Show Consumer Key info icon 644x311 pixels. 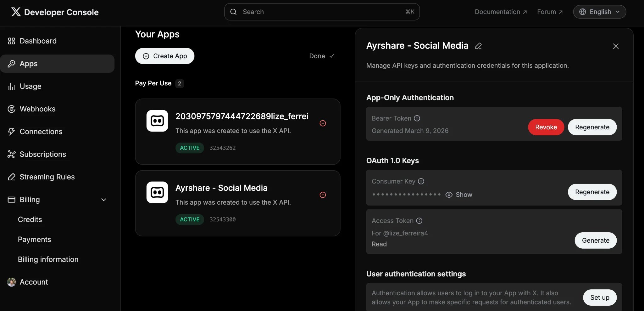click(421, 181)
